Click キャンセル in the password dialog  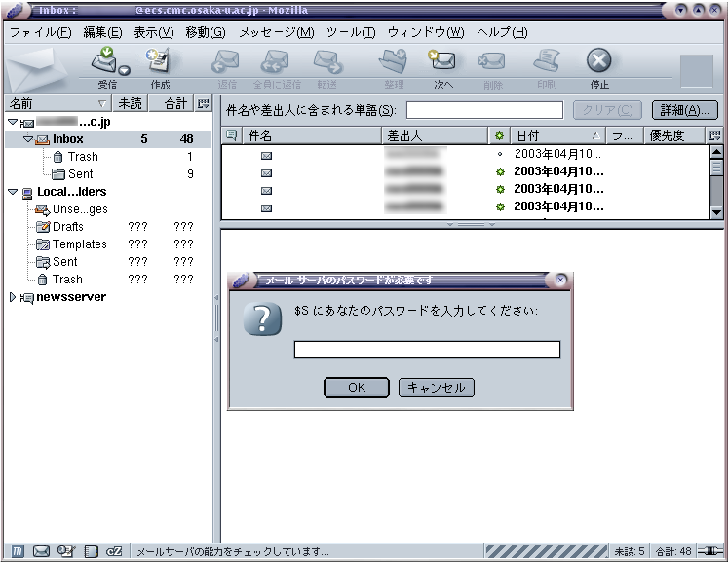(436, 388)
